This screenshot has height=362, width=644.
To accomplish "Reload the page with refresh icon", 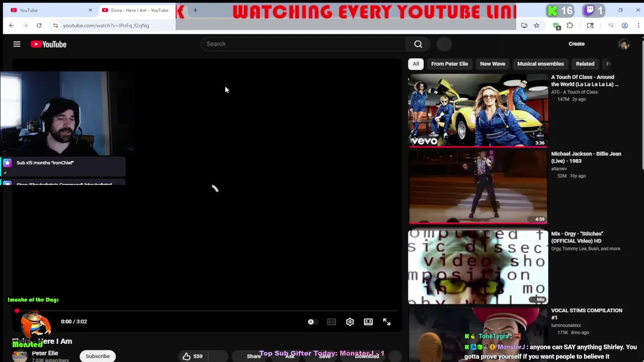I will click(39, 25).
